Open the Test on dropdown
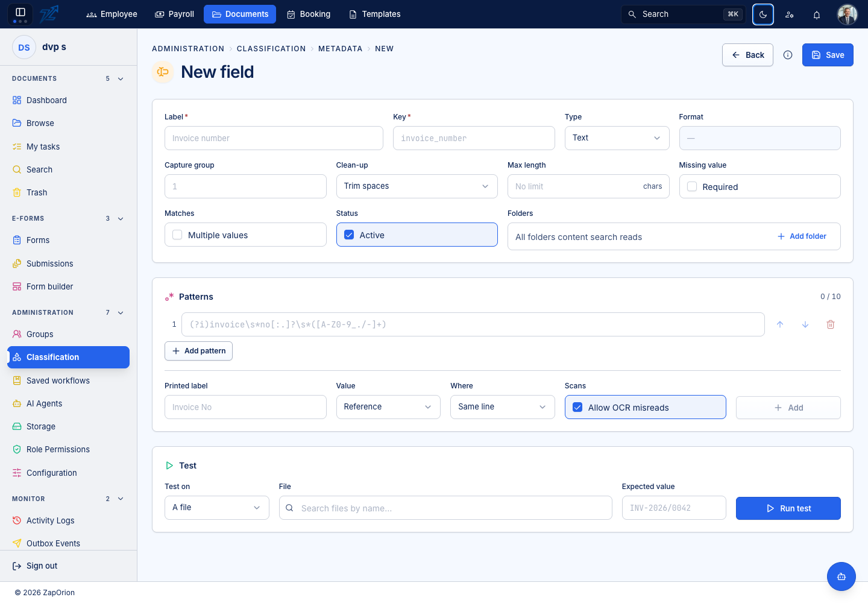The image size is (868, 603). point(216,508)
